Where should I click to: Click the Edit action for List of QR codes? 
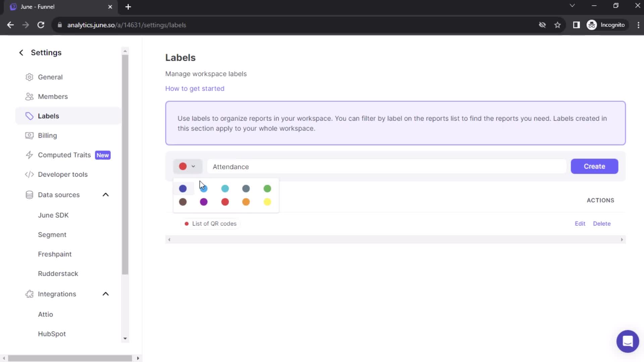[580, 224]
